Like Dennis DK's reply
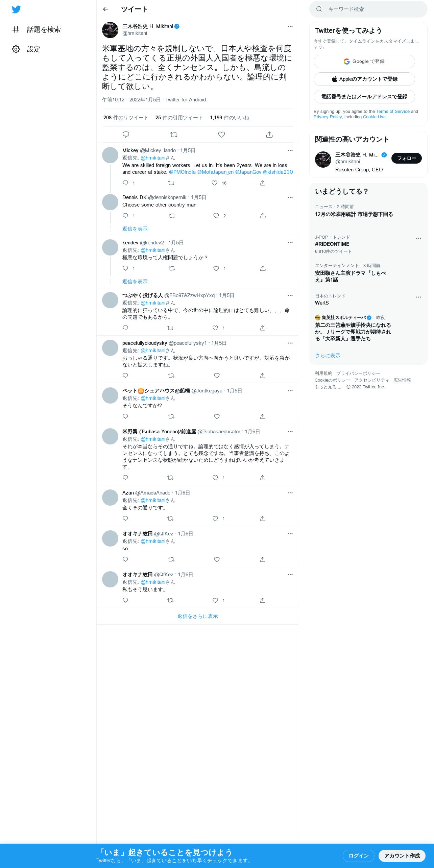The image size is (434, 868). [216, 216]
